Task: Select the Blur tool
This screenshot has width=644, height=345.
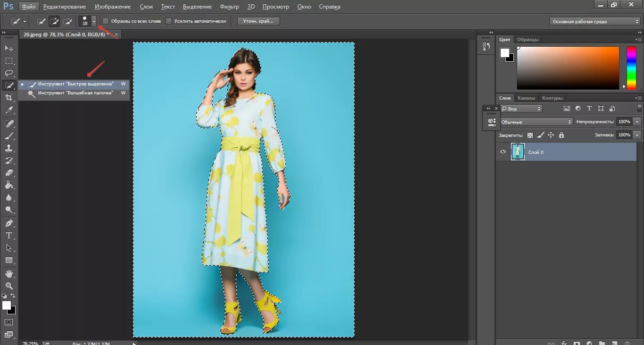Action: point(8,197)
